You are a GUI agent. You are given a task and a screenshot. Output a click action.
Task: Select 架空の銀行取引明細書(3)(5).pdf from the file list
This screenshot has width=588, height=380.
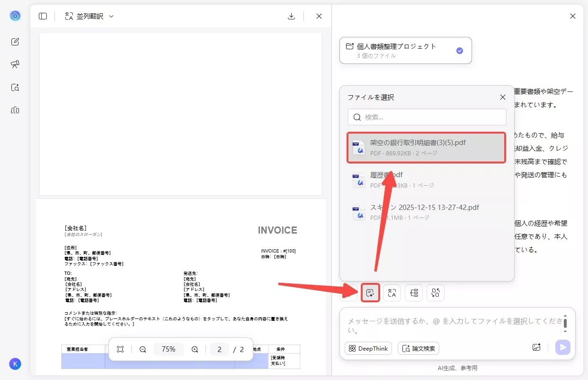426,147
